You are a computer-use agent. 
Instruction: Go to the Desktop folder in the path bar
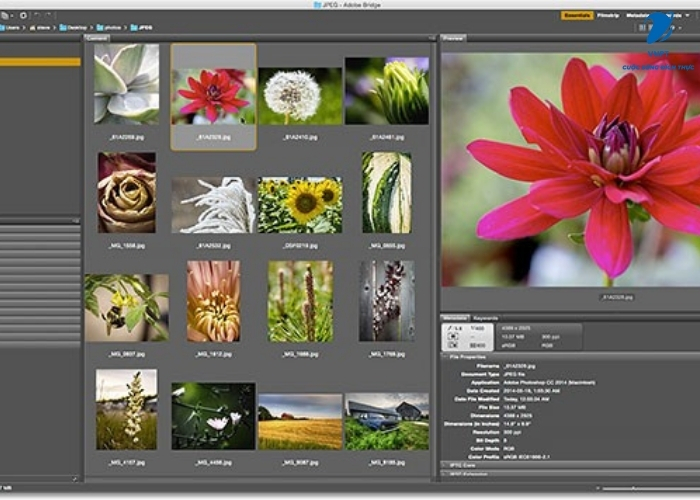[x=74, y=28]
